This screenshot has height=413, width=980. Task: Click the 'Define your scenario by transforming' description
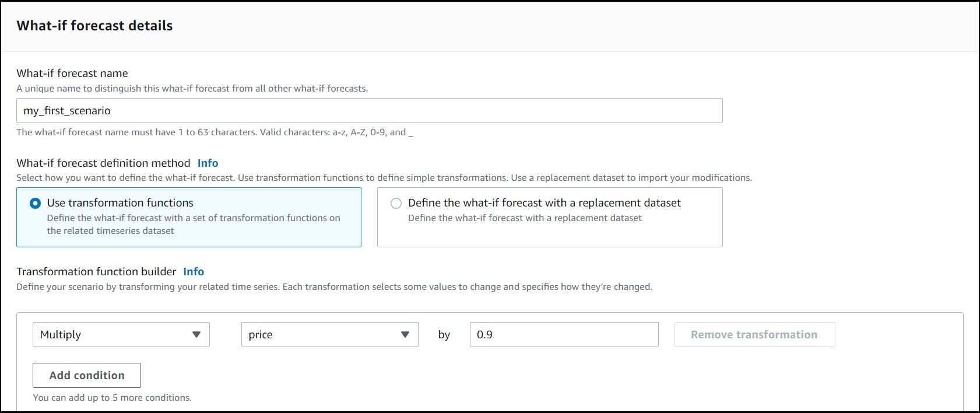(335, 287)
